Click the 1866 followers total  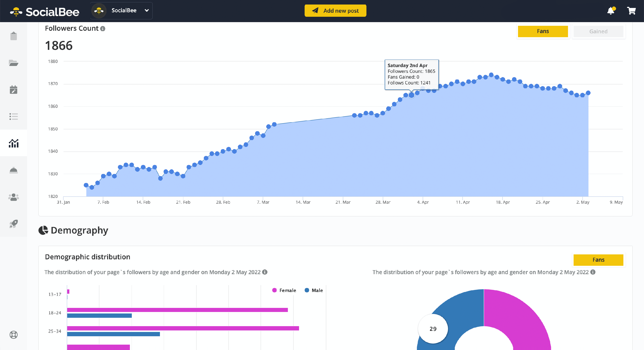[x=59, y=46]
